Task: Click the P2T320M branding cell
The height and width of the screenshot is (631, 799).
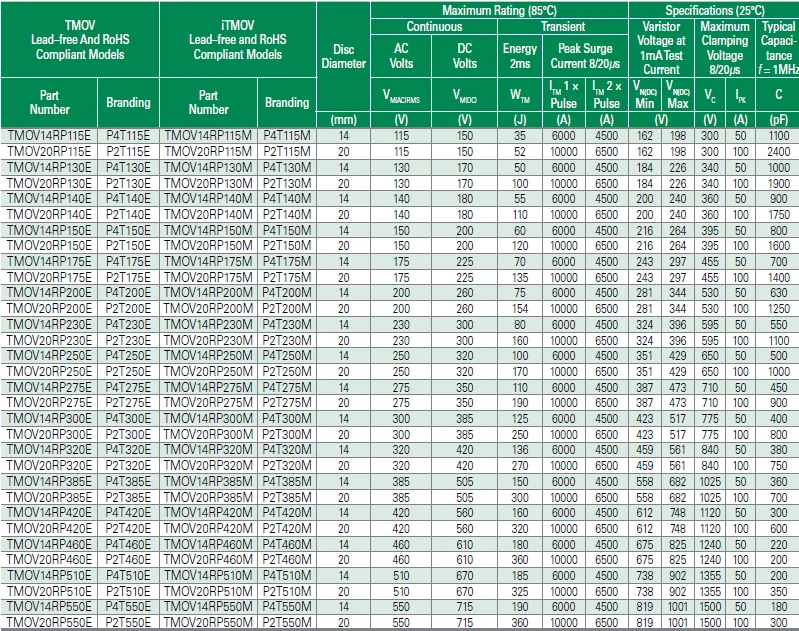Action: click(x=287, y=465)
